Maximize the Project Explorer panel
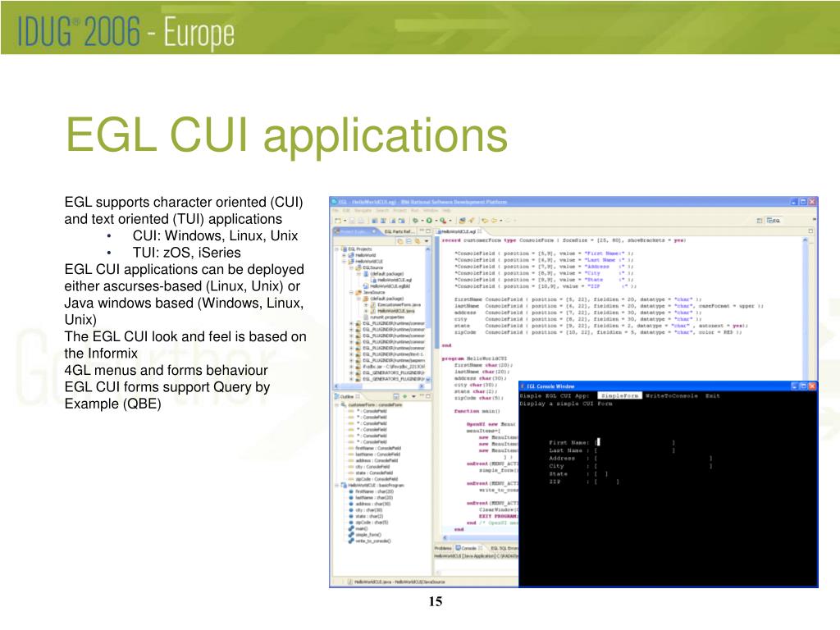Screen dimensions: 840x630 pyautogui.click(x=428, y=231)
